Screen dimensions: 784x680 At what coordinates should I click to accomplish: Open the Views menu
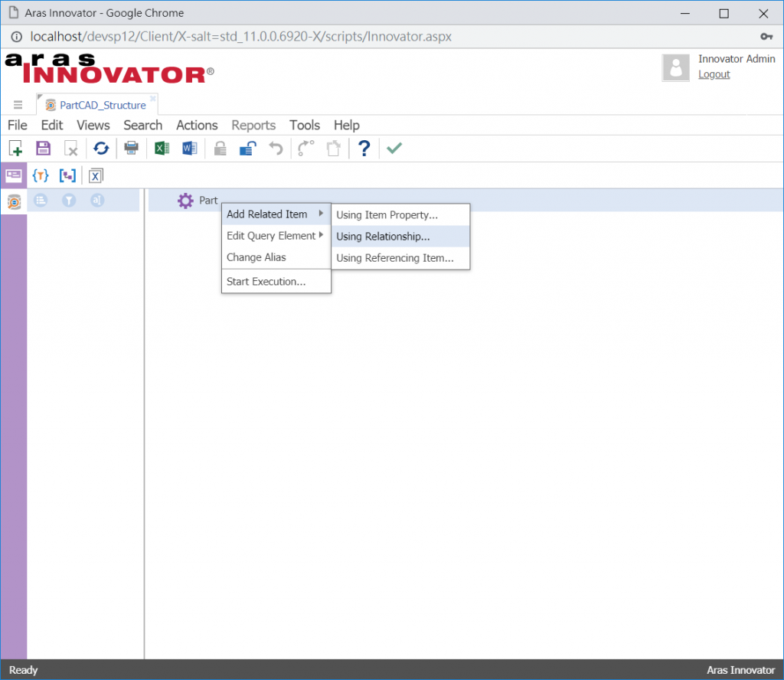click(x=93, y=125)
